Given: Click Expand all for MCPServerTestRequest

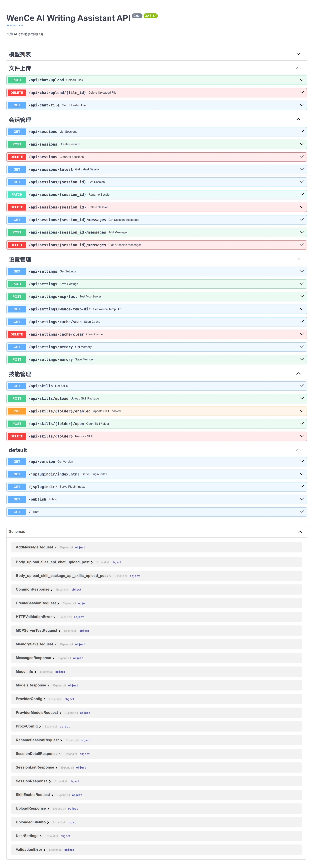Looking at the screenshot, I should (x=71, y=631).
